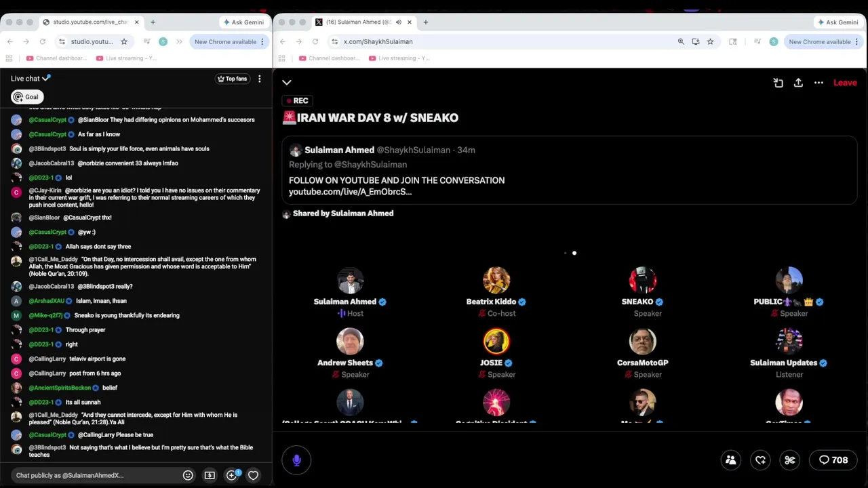Reload the YouTube Studio page

click(43, 41)
